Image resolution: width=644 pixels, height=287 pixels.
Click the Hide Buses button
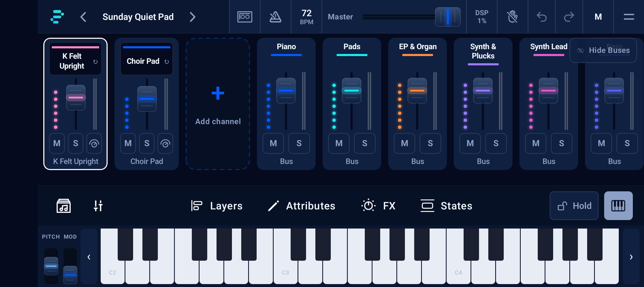click(x=603, y=50)
